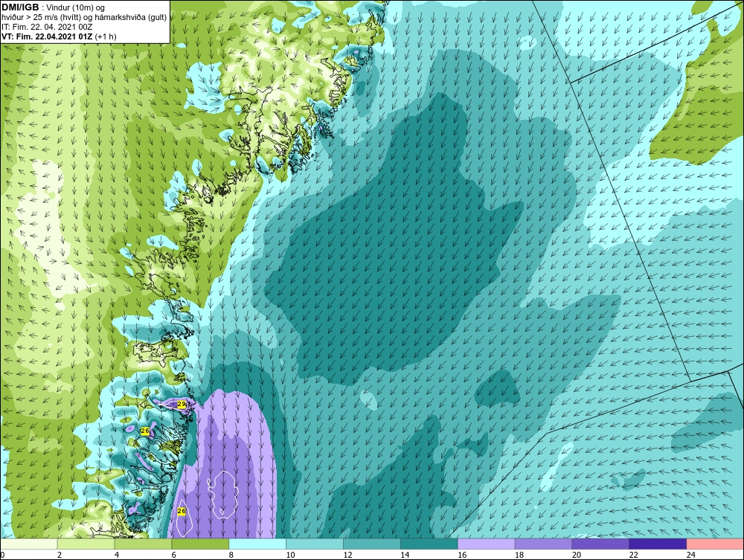744x560 pixels.
Task: Click the 18–20 m/s purple swatch
Action: coord(543,544)
